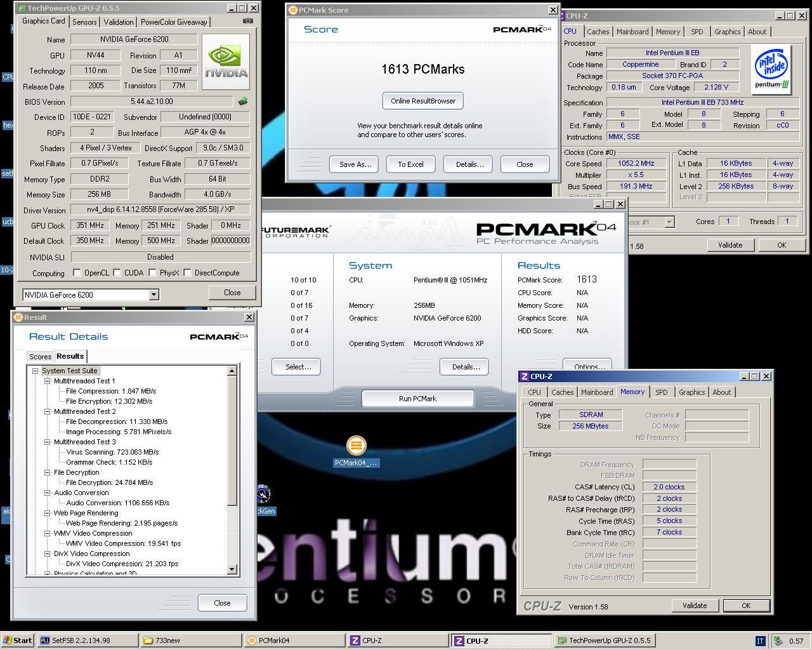The width and height of the screenshot is (812, 650).
Task: Click Close in the PCMark Score dialog
Action: click(525, 164)
